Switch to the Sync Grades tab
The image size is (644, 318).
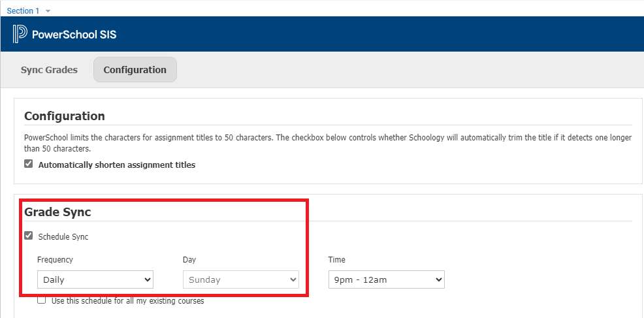[49, 70]
